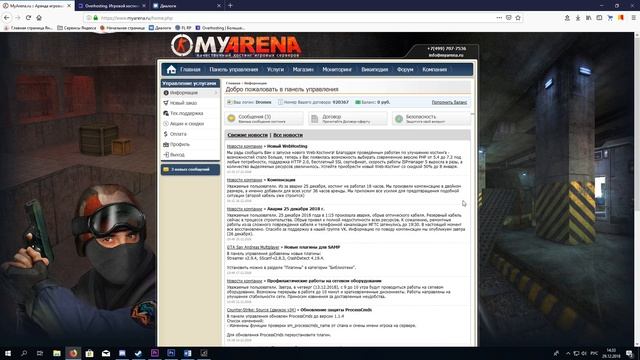640x360 pixels.
Task: Open Новости компании link for Компенсация
Action: coord(244,180)
